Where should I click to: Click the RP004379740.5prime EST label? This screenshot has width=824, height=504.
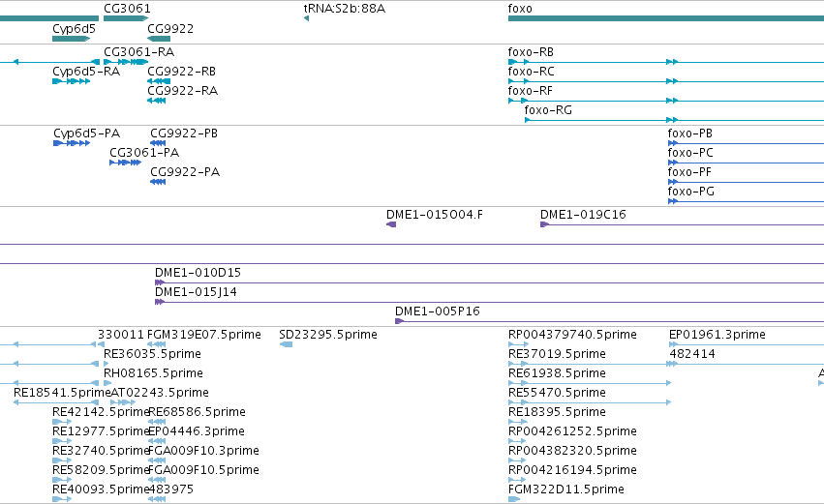(572, 335)
